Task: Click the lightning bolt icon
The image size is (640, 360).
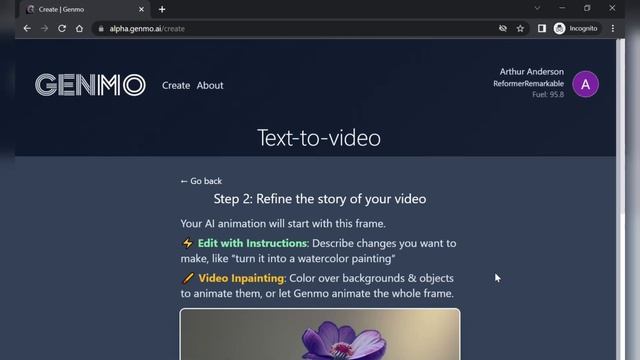Action: click(x=187, y=243)
